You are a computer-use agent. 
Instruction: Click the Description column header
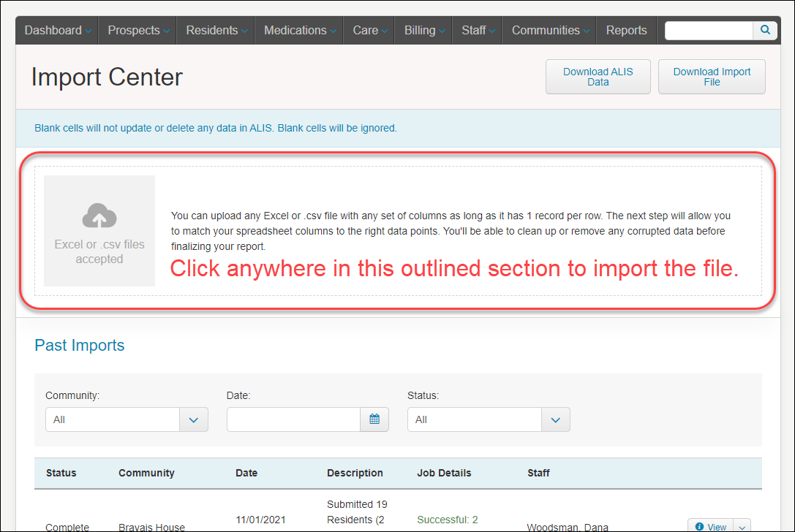point(355,474)
